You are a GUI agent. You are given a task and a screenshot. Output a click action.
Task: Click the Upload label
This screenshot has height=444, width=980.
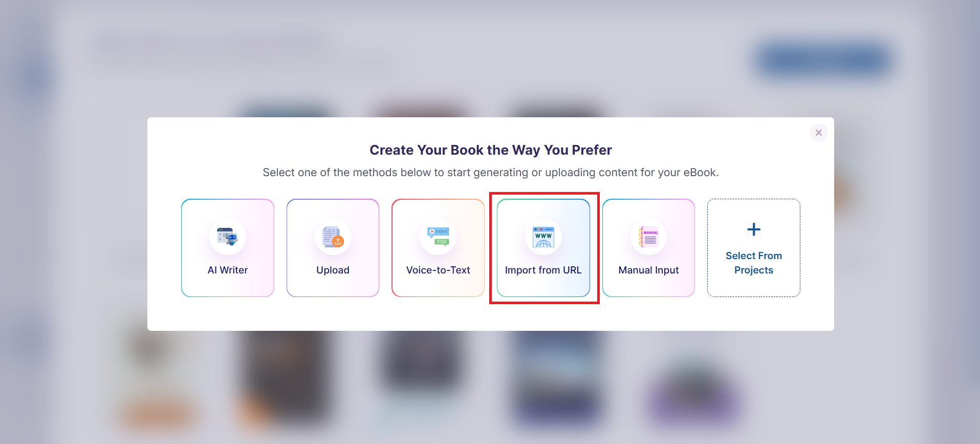[333, 270]
